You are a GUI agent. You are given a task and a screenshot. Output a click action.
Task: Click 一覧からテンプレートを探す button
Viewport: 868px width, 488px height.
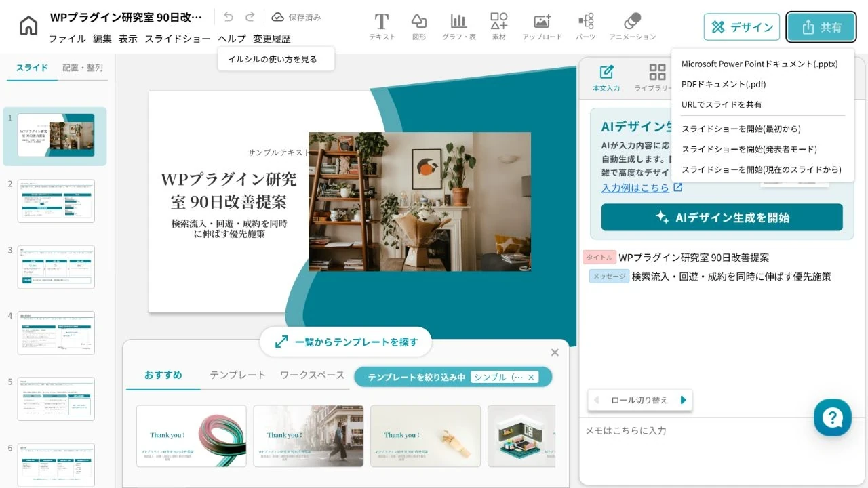point(346,342)
